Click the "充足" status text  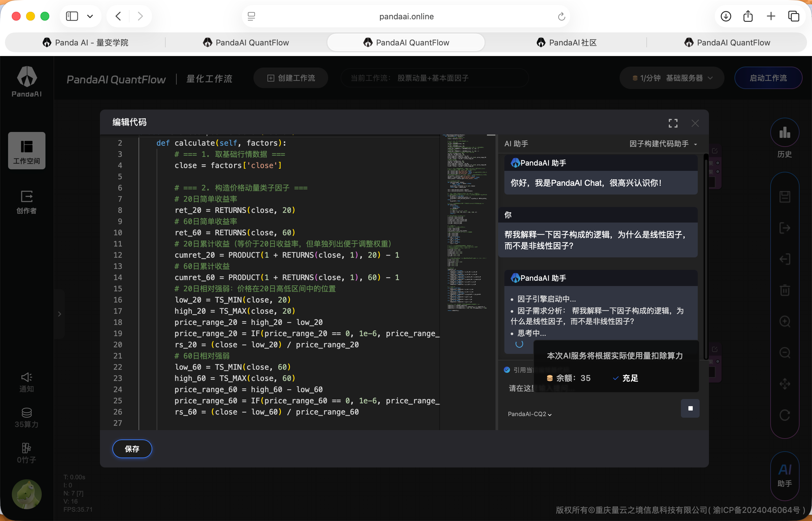[630, 378]
